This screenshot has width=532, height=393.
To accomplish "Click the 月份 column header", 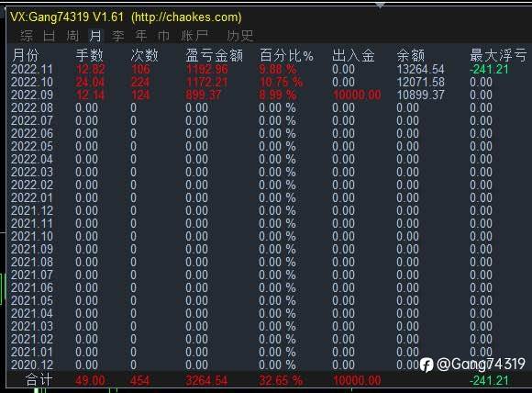I will point(26,55).
